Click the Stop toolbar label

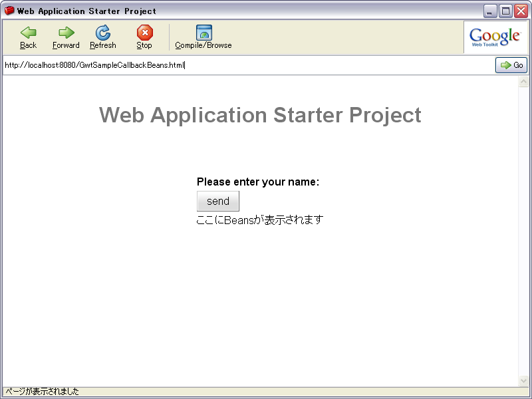click(144, 45)
